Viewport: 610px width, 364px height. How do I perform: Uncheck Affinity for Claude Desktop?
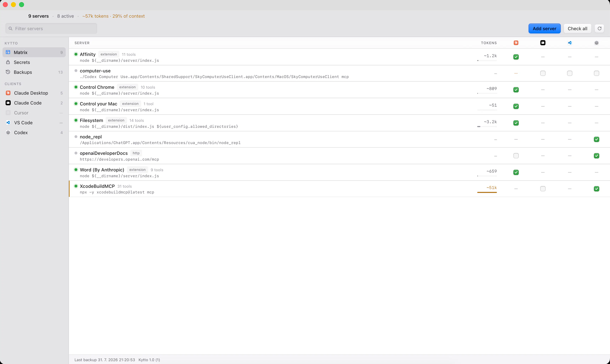point(516,57)
